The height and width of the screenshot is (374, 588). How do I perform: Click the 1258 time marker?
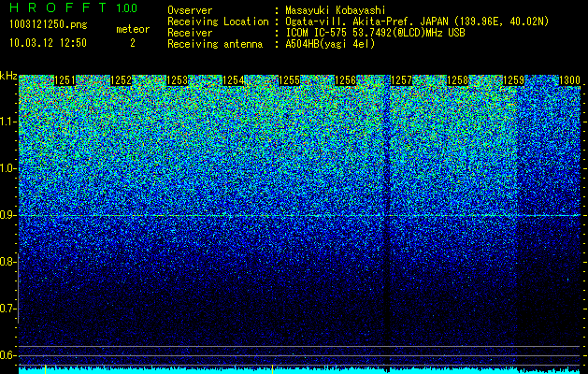(457, 80)
